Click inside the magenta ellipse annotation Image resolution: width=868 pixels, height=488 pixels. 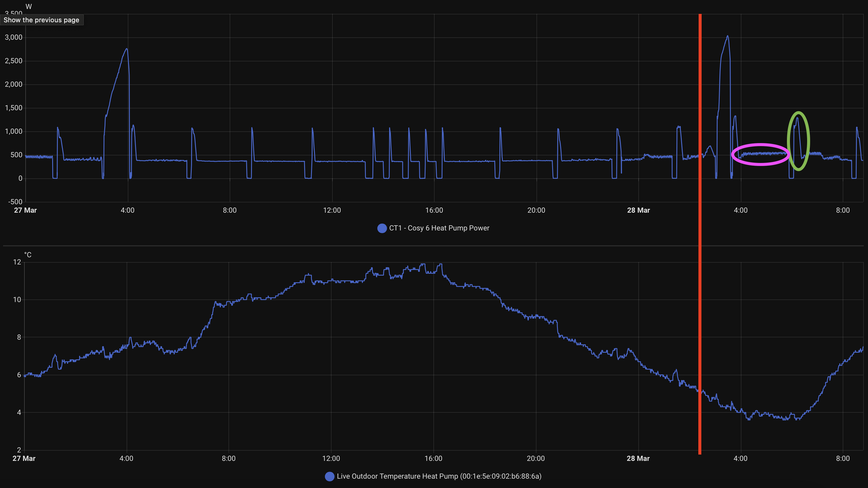[x=760, y=155]
